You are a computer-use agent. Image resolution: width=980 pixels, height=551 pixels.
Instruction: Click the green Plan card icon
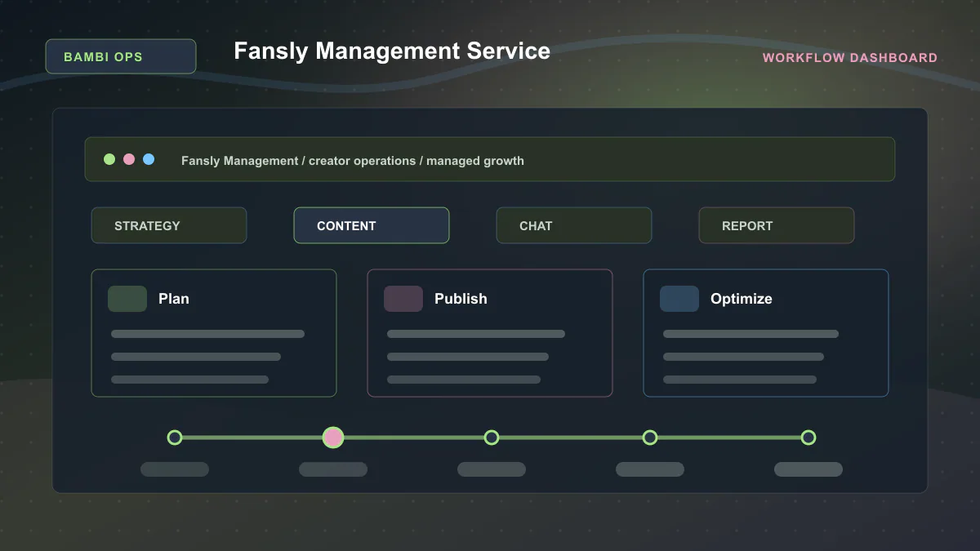pyautogui.click(x=127, y=299)
